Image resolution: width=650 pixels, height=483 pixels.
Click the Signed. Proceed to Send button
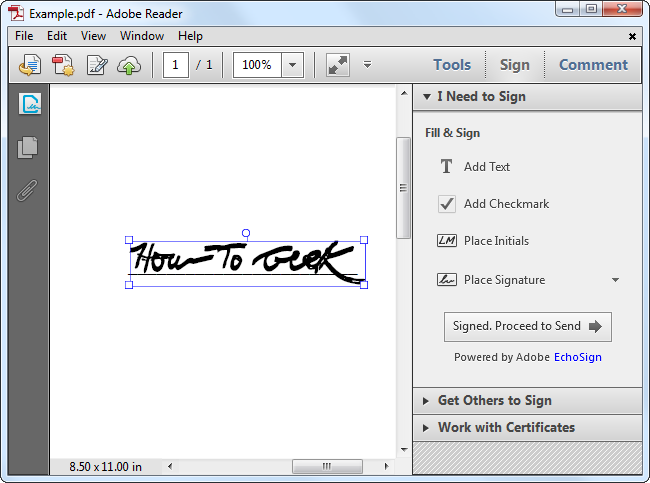coord(528,327)
